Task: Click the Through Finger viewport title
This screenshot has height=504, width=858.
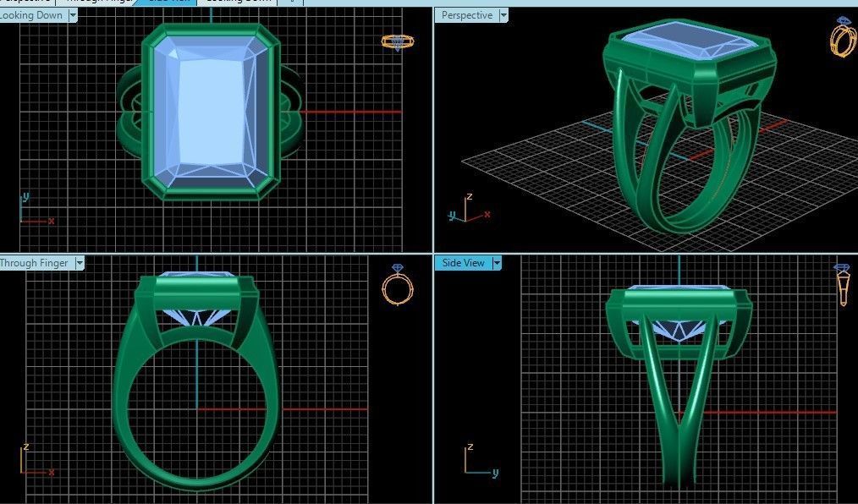Action: 35,263
